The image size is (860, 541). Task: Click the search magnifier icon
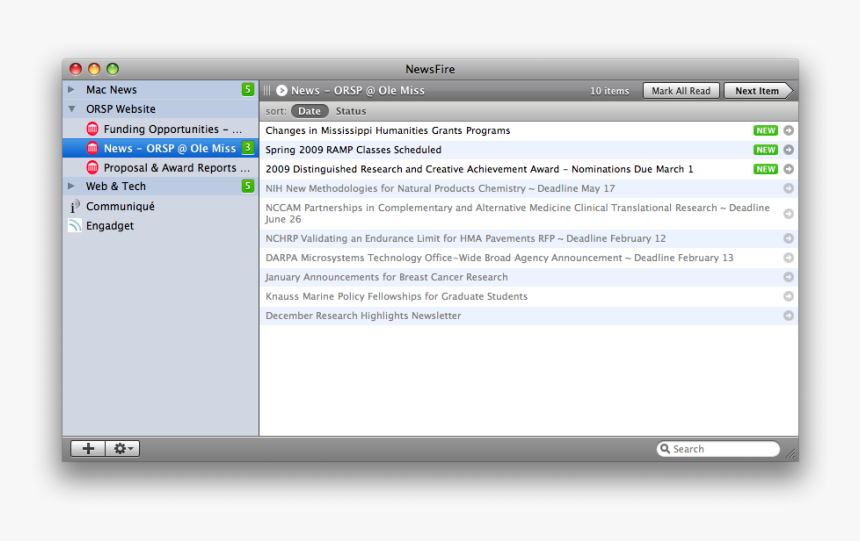click(x=665, y=449)
